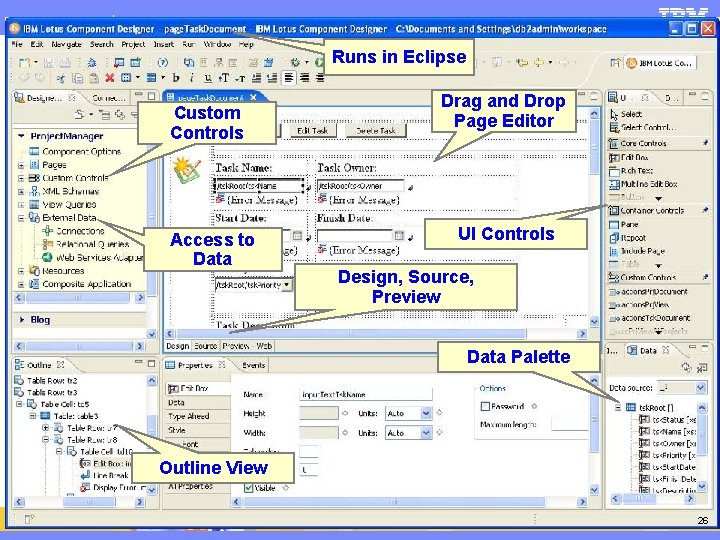Expand the Pages node in ProjectManager

pyautogui.click(x=21, y=165)
